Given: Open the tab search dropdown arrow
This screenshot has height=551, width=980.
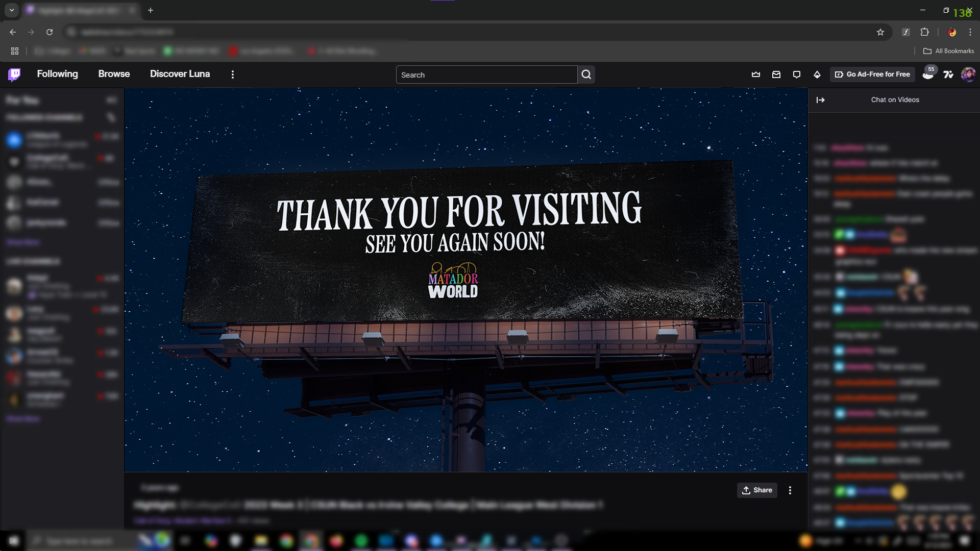Looking at the screenshot, I should click(x=11, y=10).
